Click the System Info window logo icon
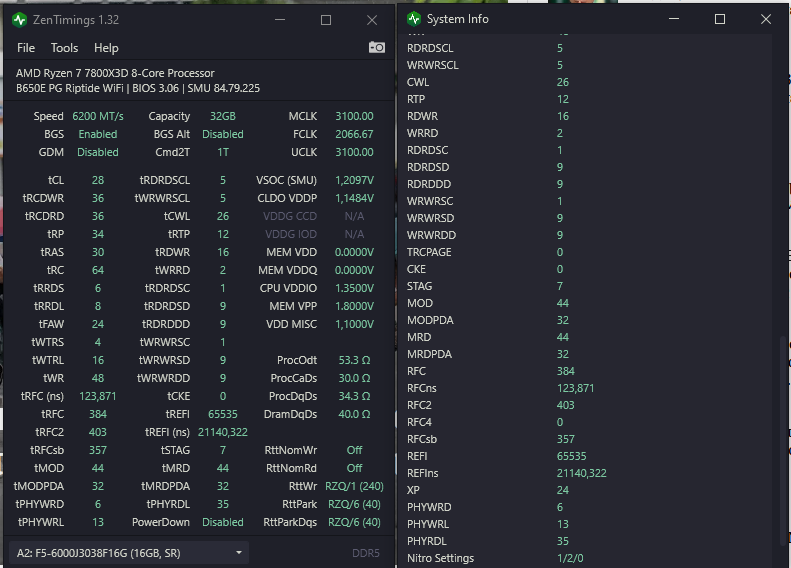The width and height of the screenshot is (791, 568). [x=414, y=19]
